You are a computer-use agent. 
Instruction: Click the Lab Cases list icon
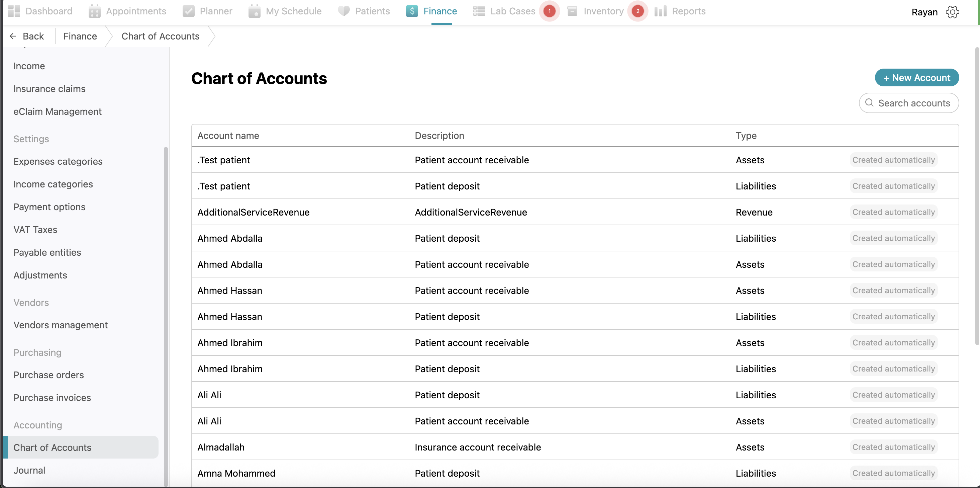[479, 11]
